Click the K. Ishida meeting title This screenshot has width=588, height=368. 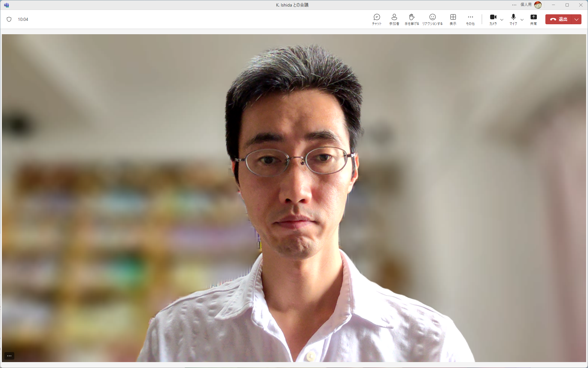point(292,5)
